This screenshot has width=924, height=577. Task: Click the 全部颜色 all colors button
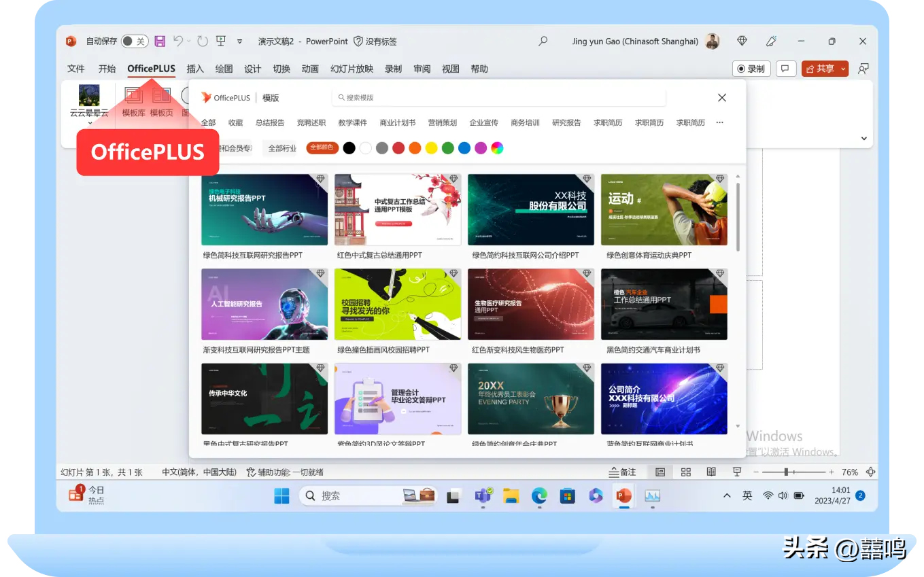coord(322,147)
